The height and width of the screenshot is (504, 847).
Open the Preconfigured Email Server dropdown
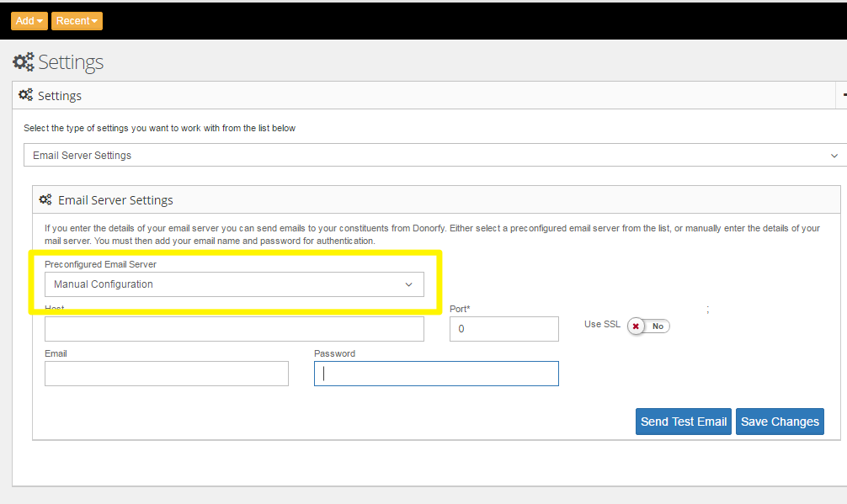[x=233, y=284]
